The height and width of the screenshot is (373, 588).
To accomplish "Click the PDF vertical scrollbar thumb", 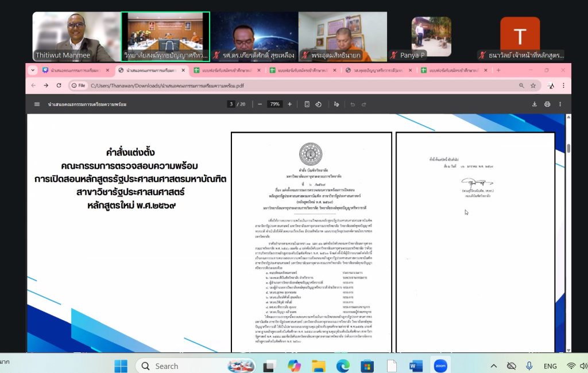I will pos(568,147).
